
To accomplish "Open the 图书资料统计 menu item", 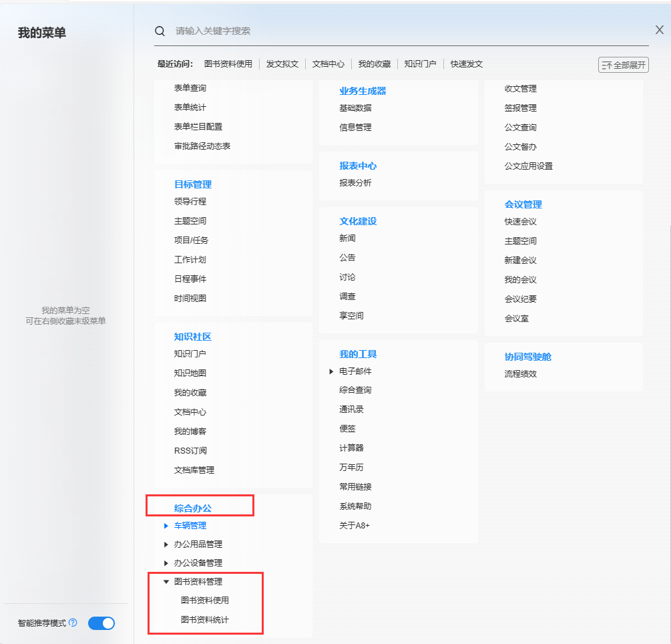I will 205,620.
